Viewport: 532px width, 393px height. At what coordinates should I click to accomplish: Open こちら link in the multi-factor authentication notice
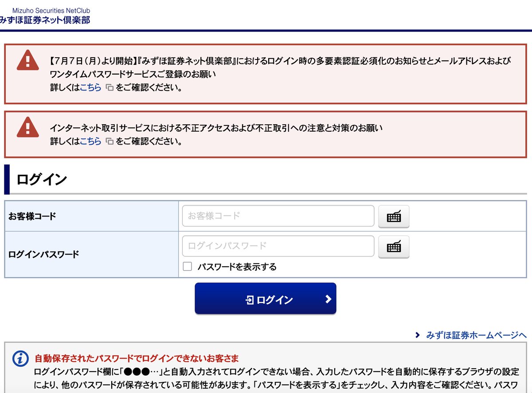click(91, 88)
